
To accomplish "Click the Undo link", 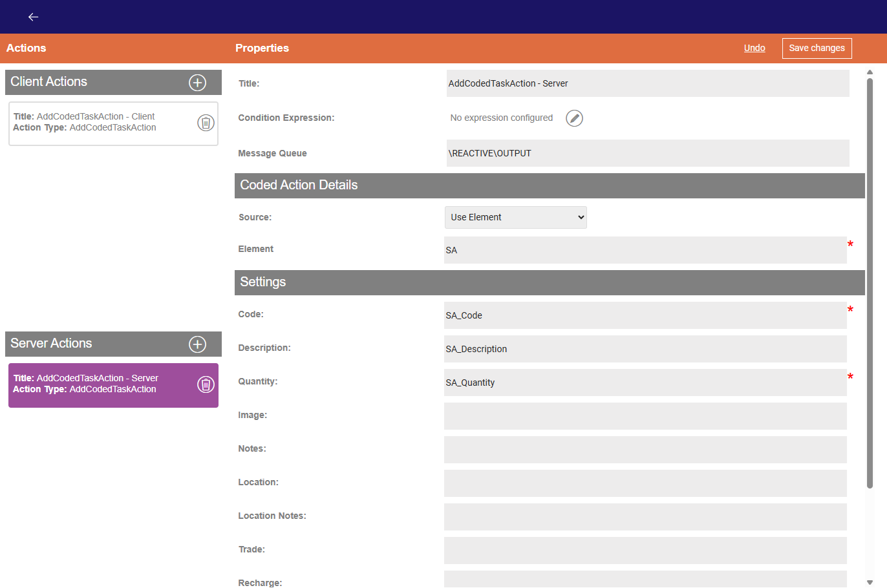I will coord(754,48).
